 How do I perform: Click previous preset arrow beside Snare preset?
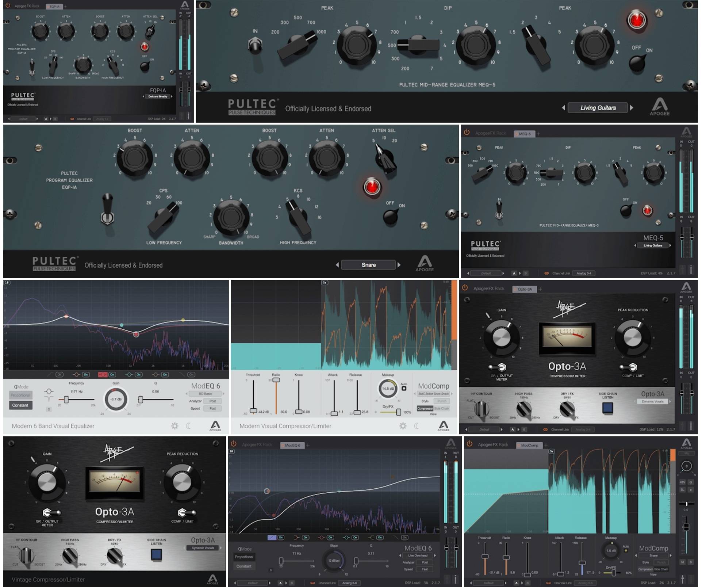(337, 265)
